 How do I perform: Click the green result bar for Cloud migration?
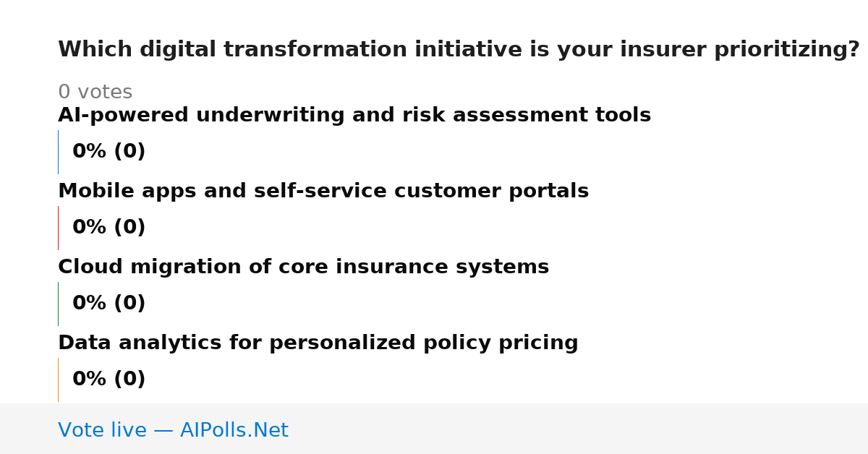[58, 304]
